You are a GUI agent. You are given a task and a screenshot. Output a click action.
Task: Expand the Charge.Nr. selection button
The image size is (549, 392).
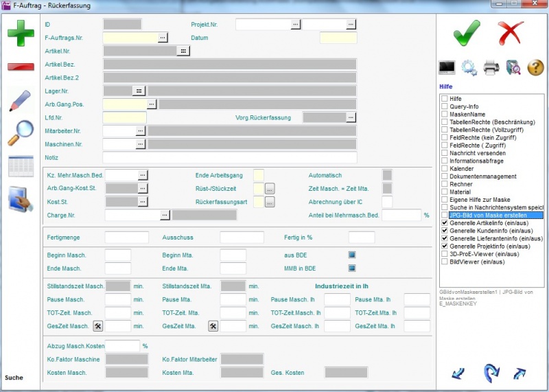coord(165,215)
